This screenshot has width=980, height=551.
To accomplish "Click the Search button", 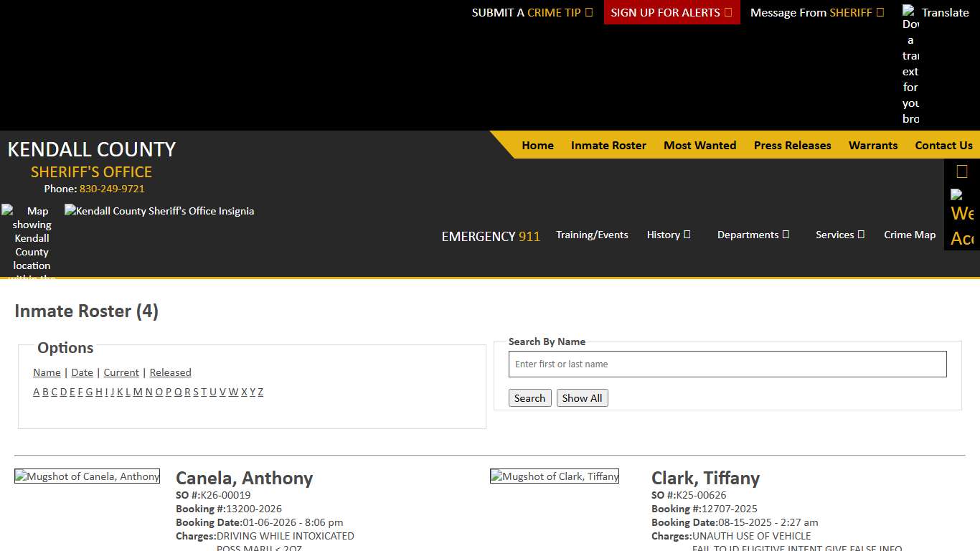I will (529, 397).
